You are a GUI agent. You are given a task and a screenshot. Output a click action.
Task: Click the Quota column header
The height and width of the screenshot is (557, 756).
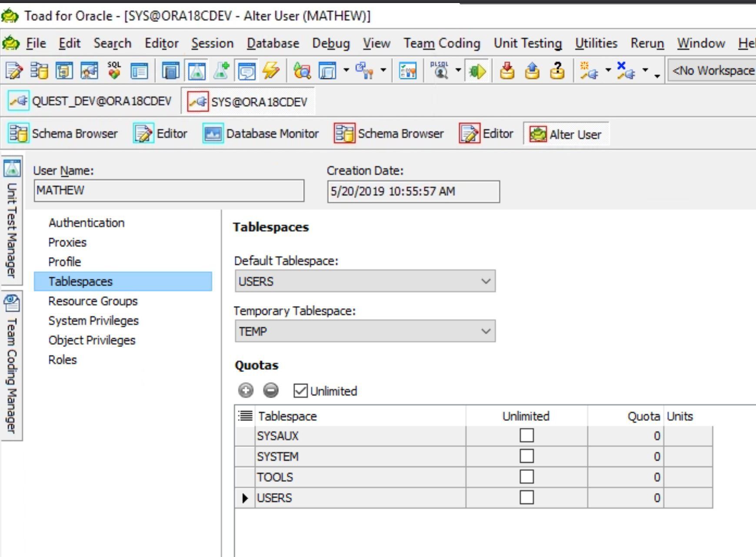click(x=625, y=416)
